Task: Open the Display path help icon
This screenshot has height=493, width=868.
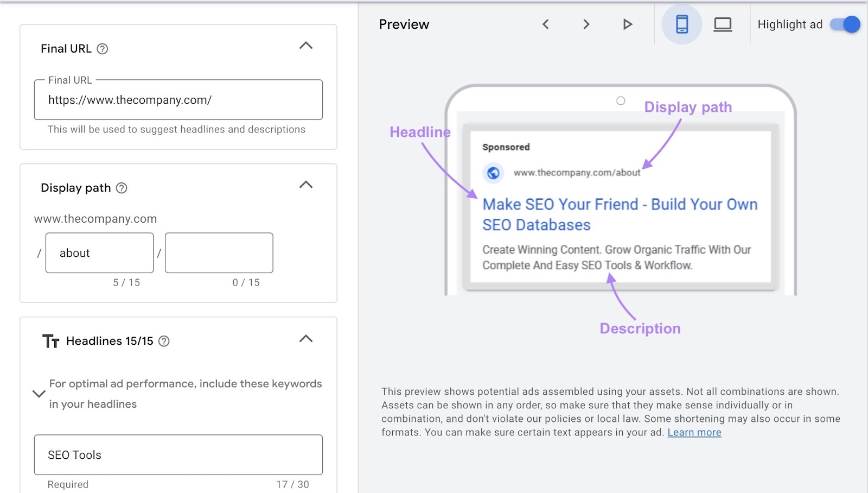Action: (x=123, y=188)
